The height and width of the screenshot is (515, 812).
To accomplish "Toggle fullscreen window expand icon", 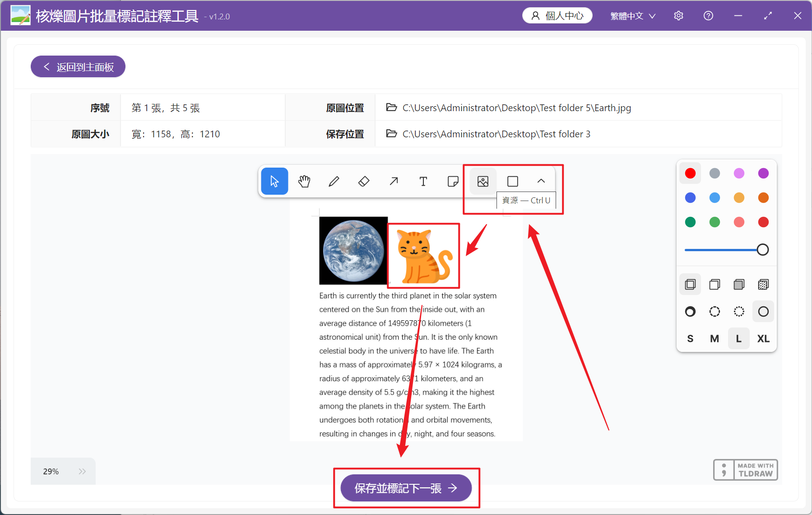I will coord(768,16).
